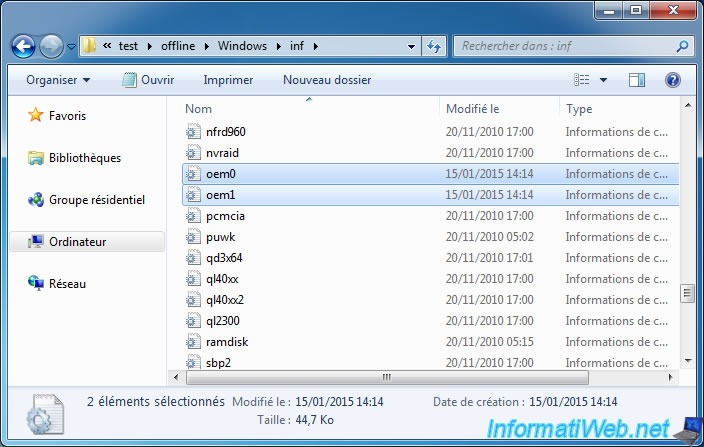Click the refresh button beside address bar

pyautogui.click(x=434, y=46)
